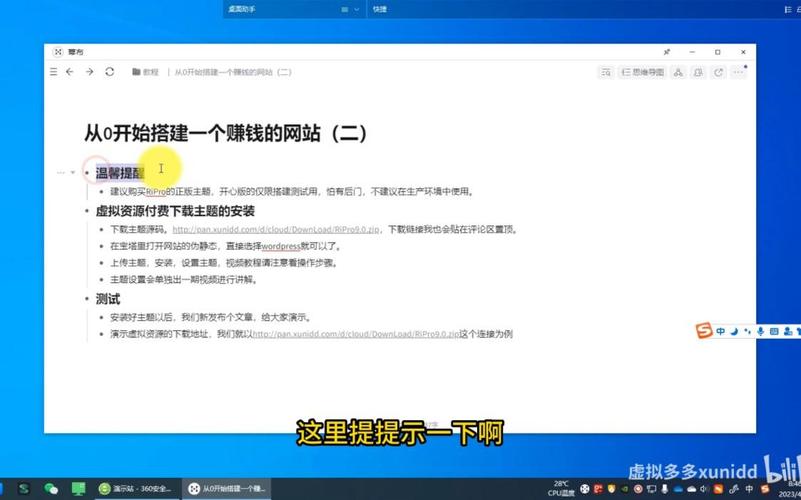Toggle Sogou input 中 Chinese mode

(x=720, y=331)
